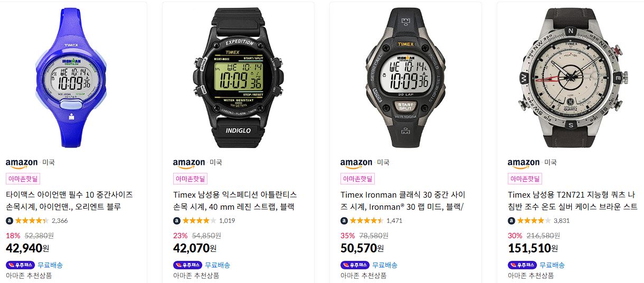Click the 아마존핫딜 tag on the Expedition watch
This screenshot has height=283, width=644.
tap(191, 179)
